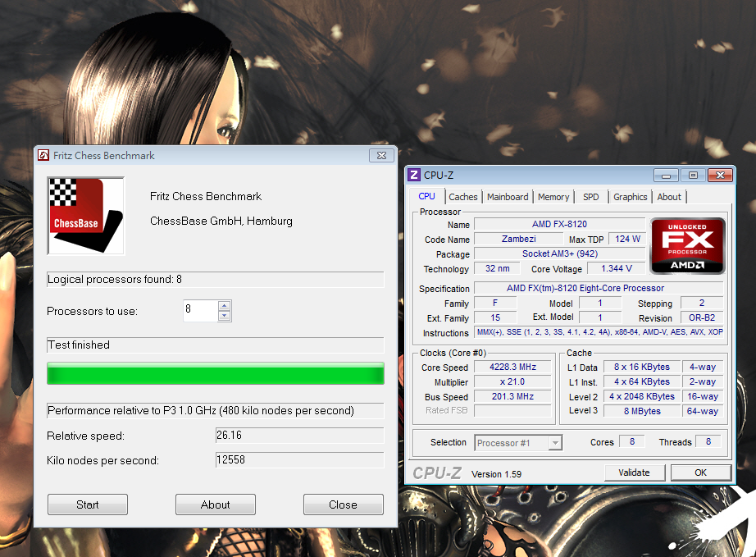Image resolution: width=756 pixels, height=557 pixels.
Task: Click OK in the CPU-Z window
Action: [700, 473]
